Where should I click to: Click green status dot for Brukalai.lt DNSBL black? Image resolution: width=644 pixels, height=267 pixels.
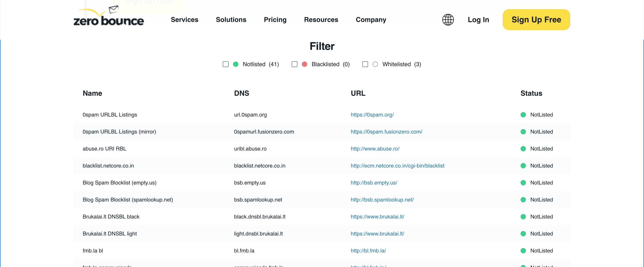pyautogui.click(x=523, y=217)
